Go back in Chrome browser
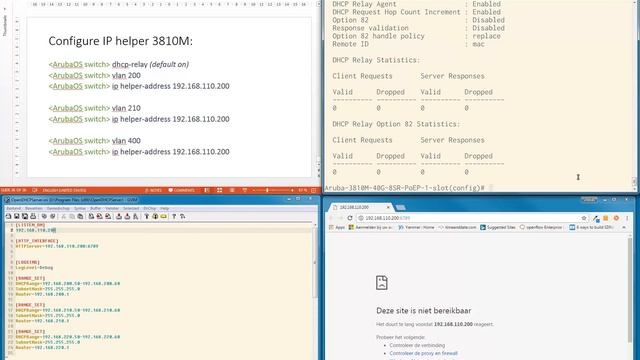640x360 pixels. [331, 218]
